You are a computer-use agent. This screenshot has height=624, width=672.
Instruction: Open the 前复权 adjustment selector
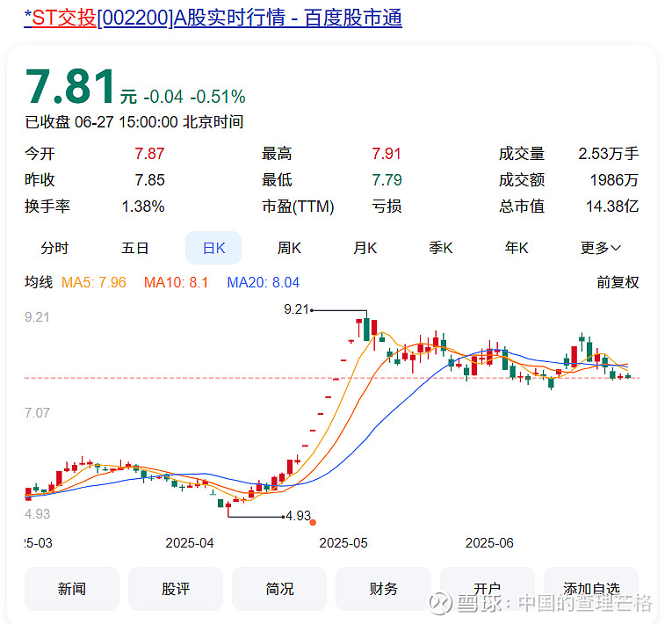[x=618, y=282]
